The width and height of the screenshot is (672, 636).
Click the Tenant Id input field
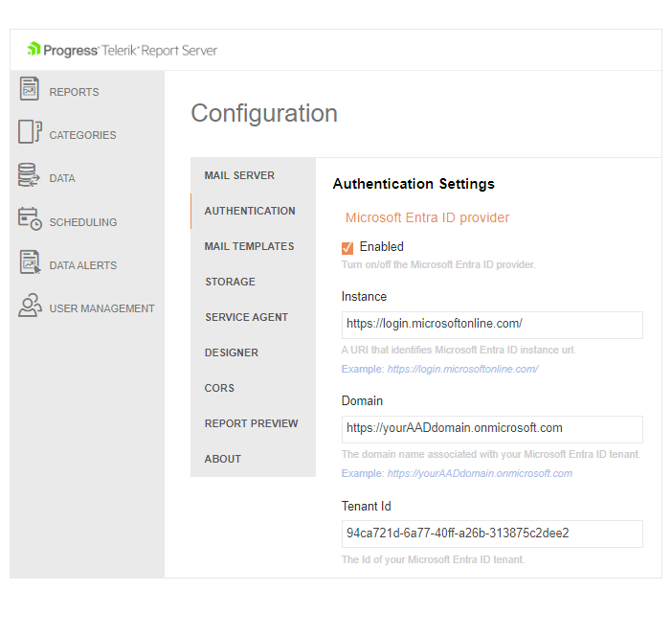492,534
